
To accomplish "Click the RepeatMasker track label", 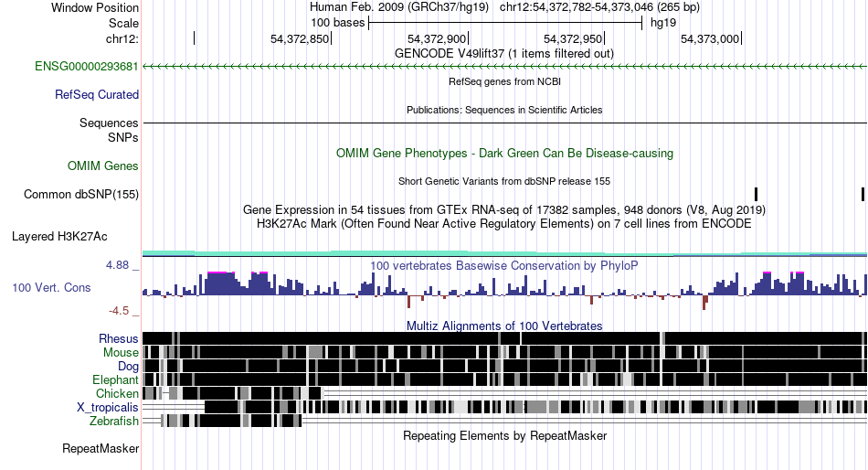I will [101, 448].
